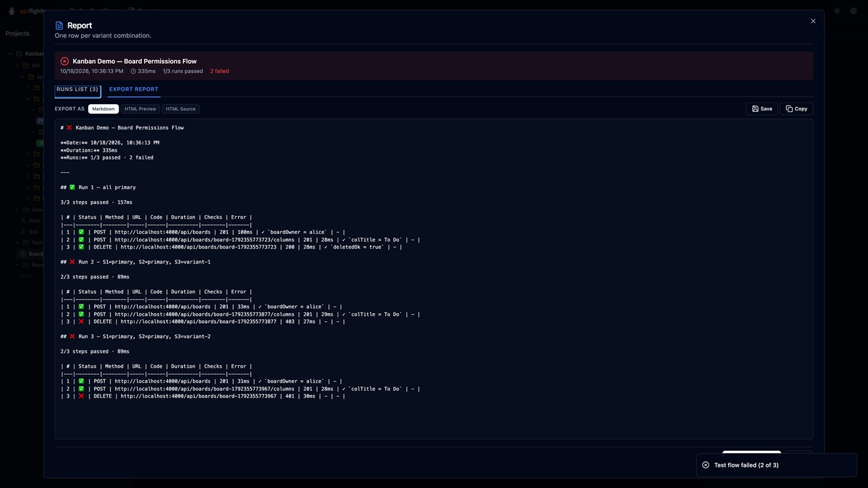Click the '**Duration:** 335ms' markdown line

pos(89,150)
